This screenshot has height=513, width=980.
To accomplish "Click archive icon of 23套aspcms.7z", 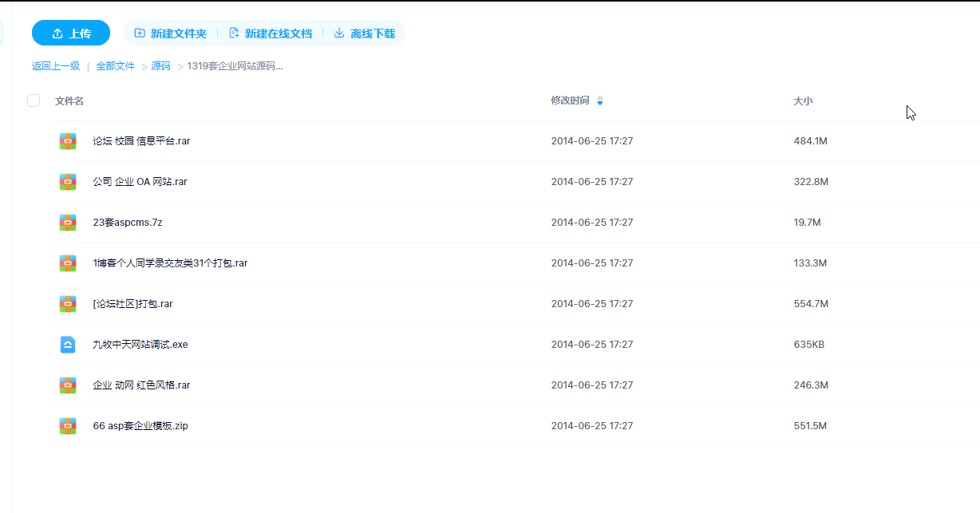I will pos(68,223).
